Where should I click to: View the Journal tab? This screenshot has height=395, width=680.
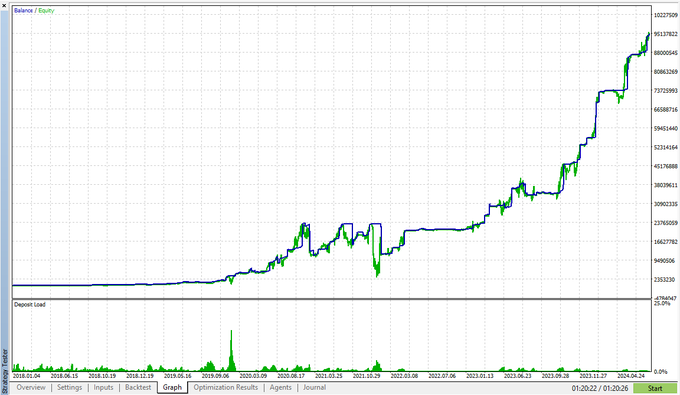(x=314, y=387)
